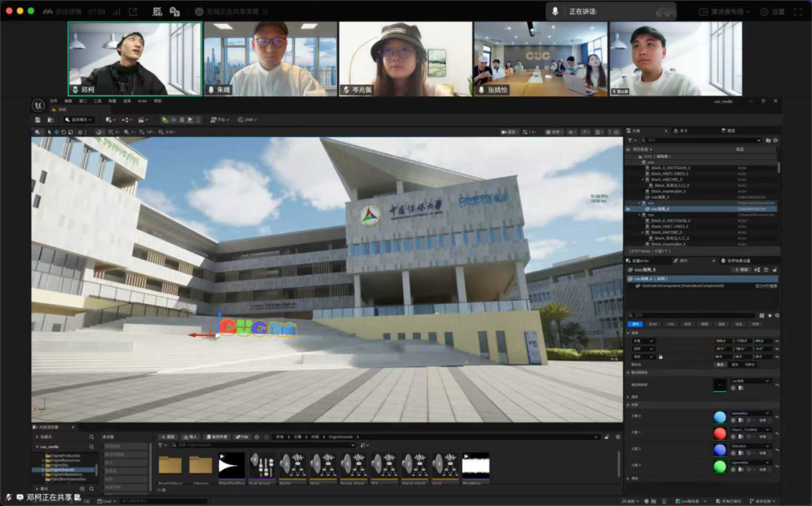Click the green Play button in toolbar

click(165, 120)
